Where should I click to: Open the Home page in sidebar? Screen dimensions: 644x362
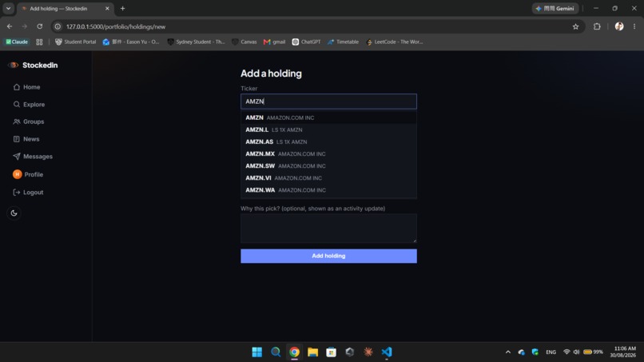[x=27, y=87]
